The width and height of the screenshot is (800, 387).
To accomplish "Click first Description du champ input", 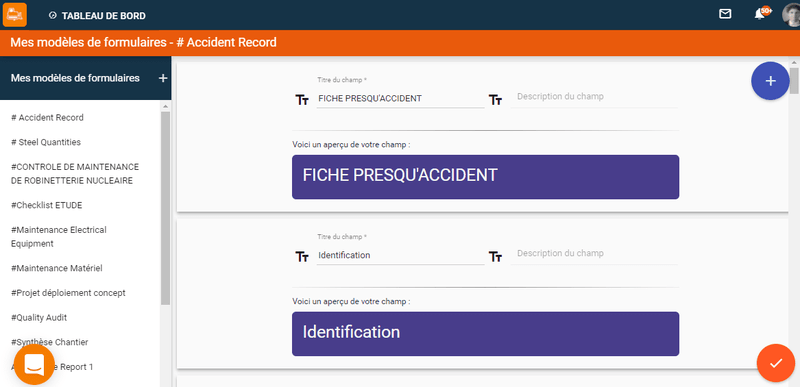I will [x=594, y=97].
